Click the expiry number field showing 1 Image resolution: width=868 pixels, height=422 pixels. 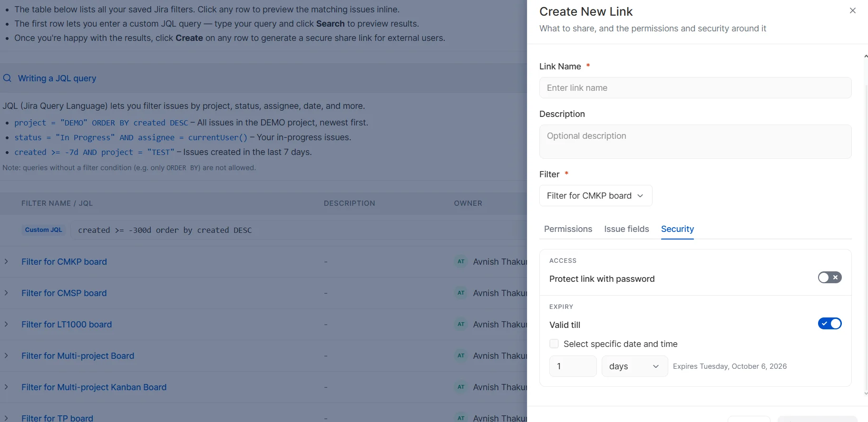(x=573, y=366)
